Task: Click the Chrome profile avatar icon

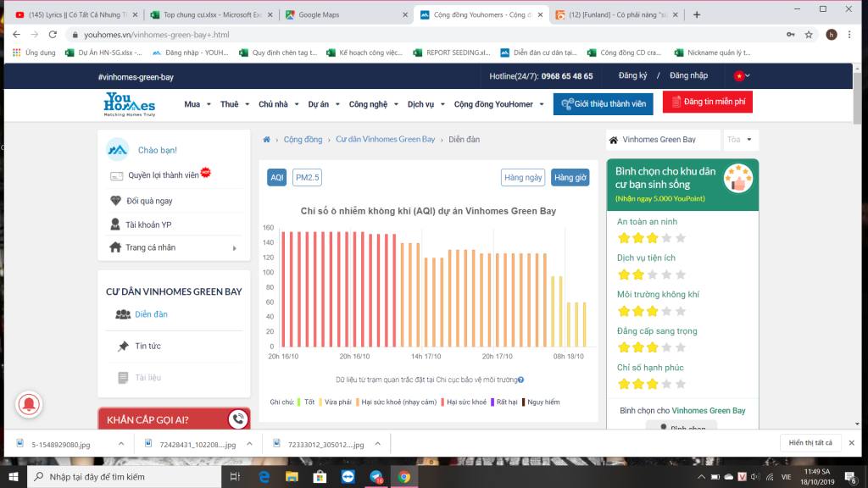Action: click(x=832, y=34)
